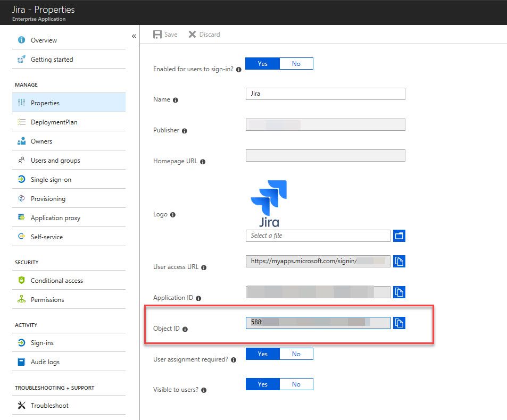Copy the User access URL

(x=399, y=261)
